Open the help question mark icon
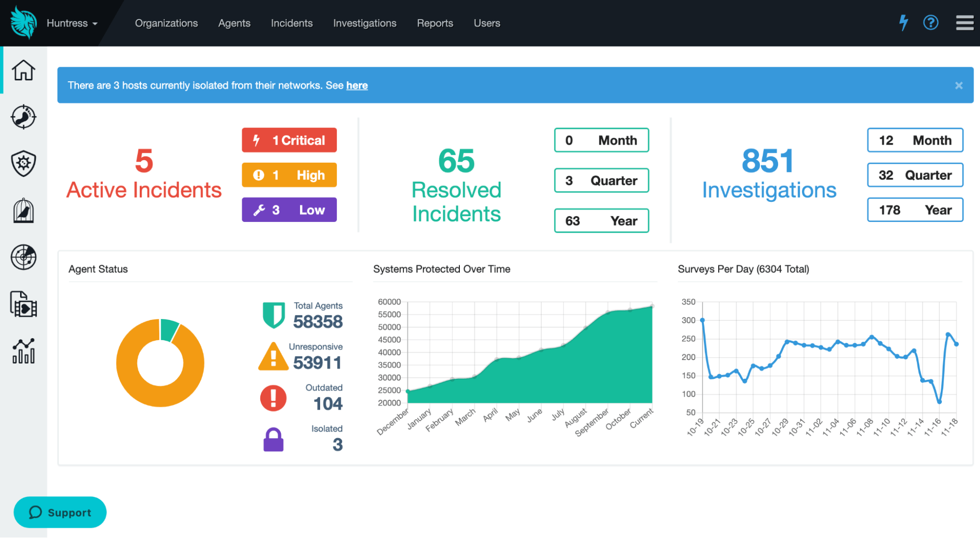Image resolution: width=980 pixels, height=538 pixels. 930,23
